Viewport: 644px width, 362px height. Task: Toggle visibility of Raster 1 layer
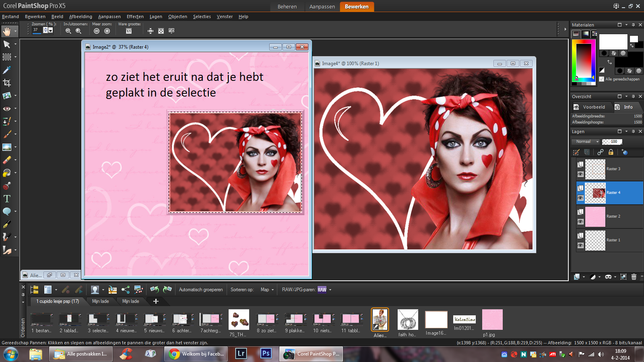click(580, 245)
